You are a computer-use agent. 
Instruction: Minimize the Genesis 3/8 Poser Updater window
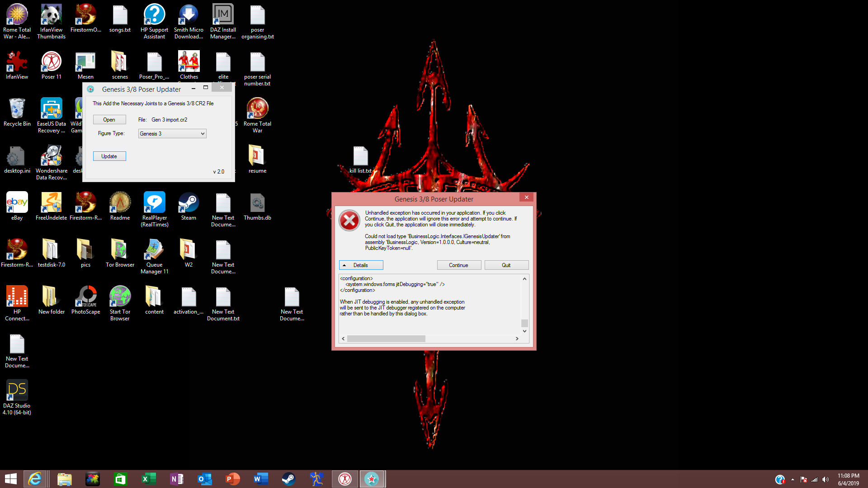[x=193, y=89]
